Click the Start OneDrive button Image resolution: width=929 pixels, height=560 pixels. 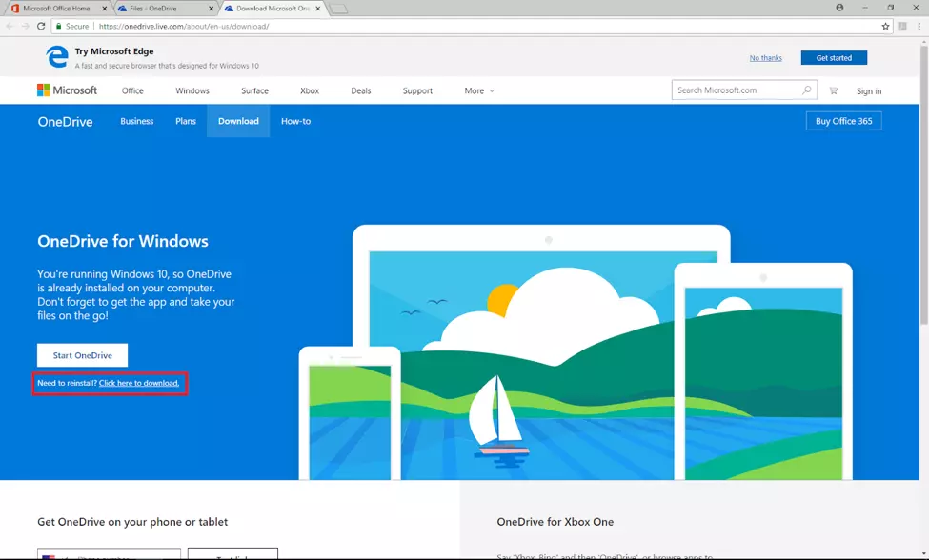tap(82, 355)
